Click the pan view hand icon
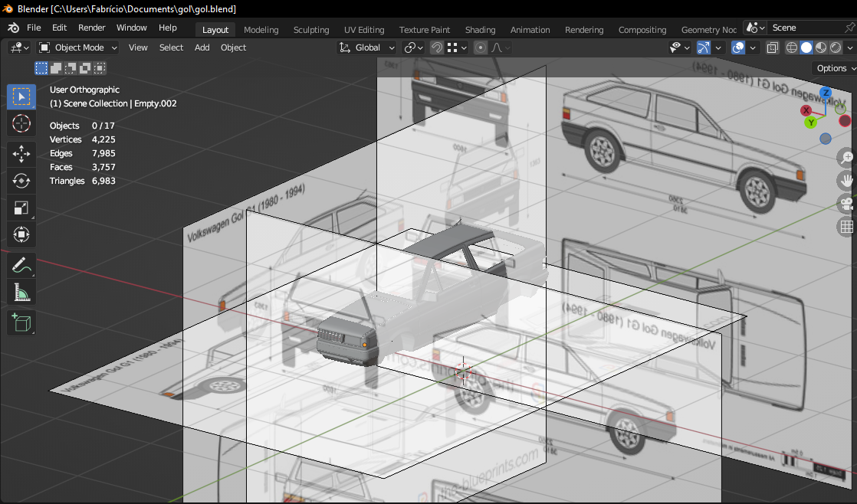Viewport: 857px width, 504px height. 846,181
